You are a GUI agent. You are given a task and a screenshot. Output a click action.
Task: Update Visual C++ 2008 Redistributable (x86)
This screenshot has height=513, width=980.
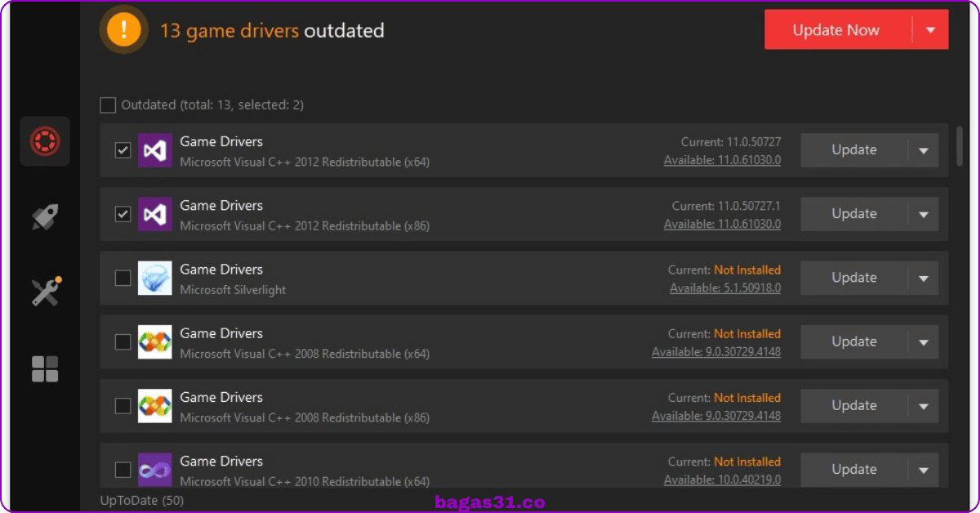(x=854, y=405)
